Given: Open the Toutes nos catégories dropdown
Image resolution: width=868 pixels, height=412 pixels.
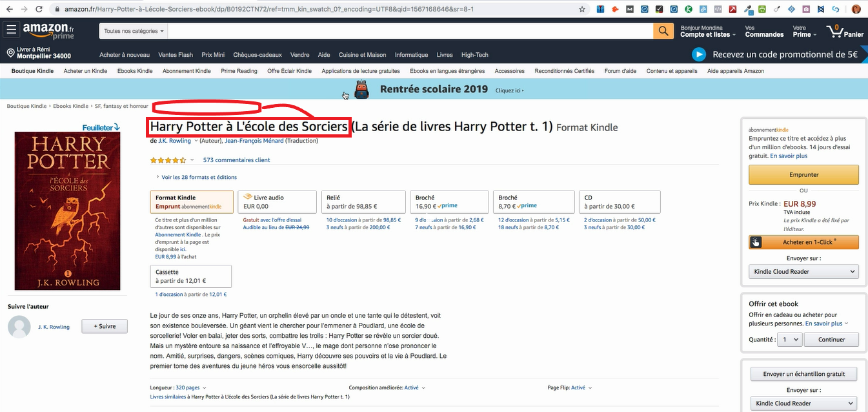Looking at the screenshot, I should 134,31.
